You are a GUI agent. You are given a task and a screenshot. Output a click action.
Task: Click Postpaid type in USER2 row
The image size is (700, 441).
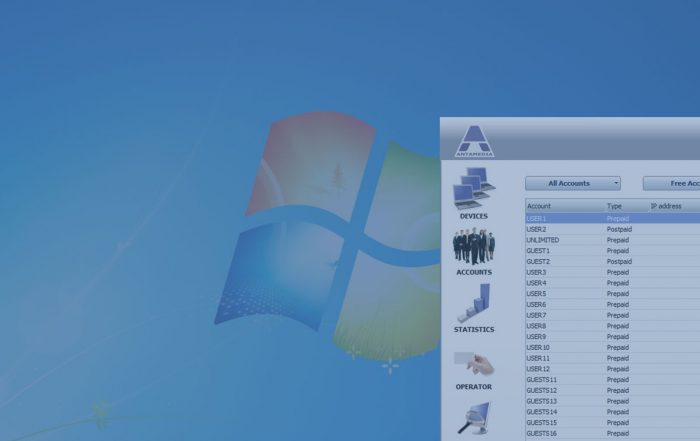[x=619, y=229]
